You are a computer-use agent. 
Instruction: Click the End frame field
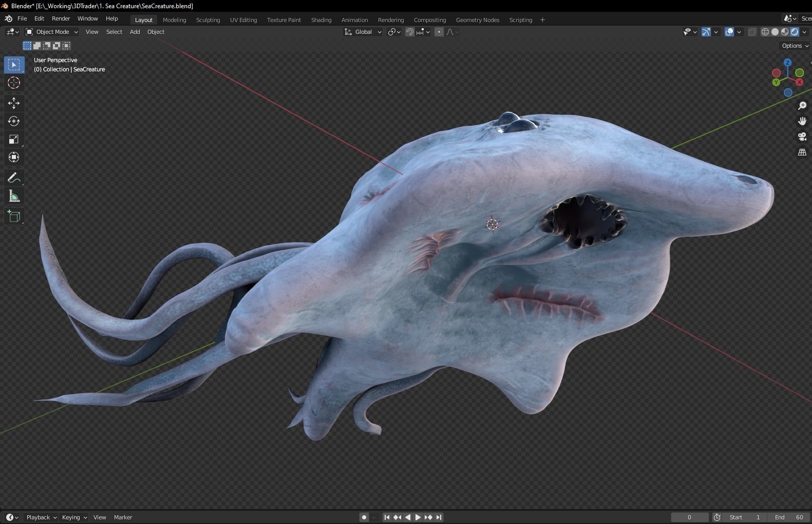789,517
